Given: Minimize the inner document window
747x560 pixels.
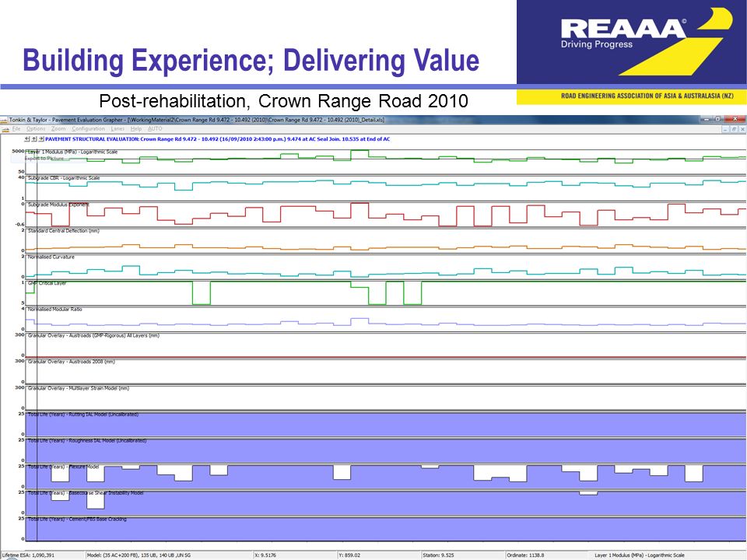Looking at the screenshot, I should click(725, 129).
